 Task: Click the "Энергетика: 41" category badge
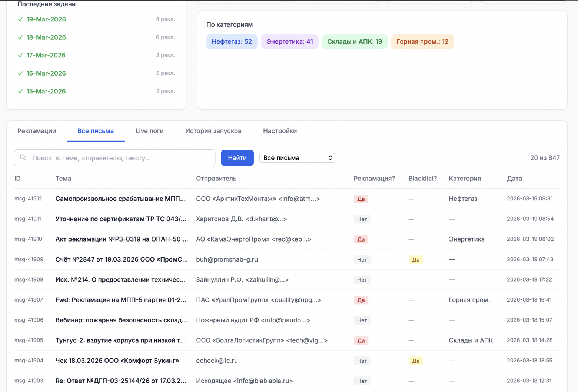(289, 41)
